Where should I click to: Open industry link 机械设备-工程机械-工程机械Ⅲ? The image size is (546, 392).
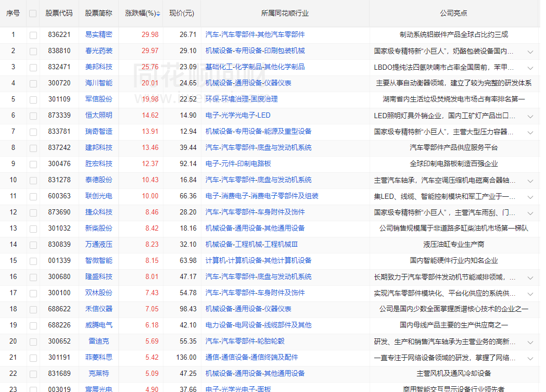[251, 244]
